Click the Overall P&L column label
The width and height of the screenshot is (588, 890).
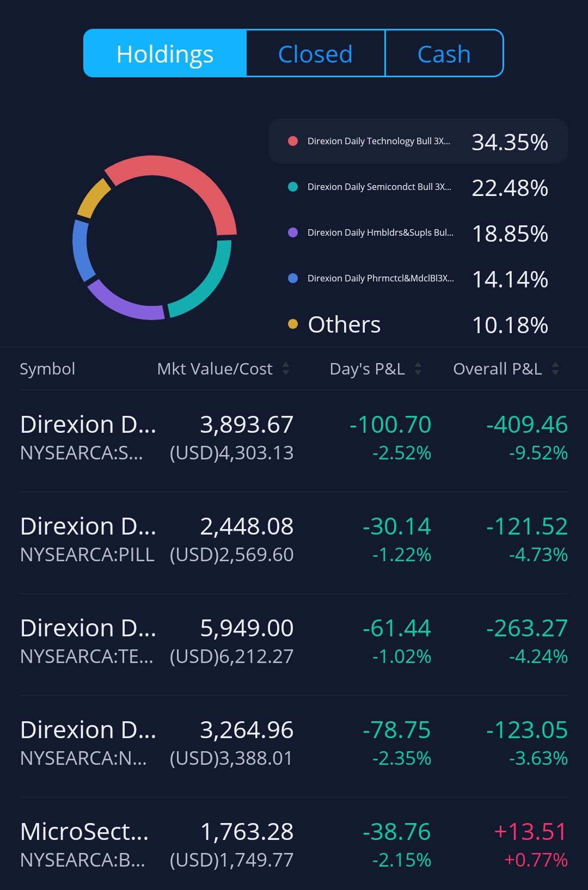[498, 369]
